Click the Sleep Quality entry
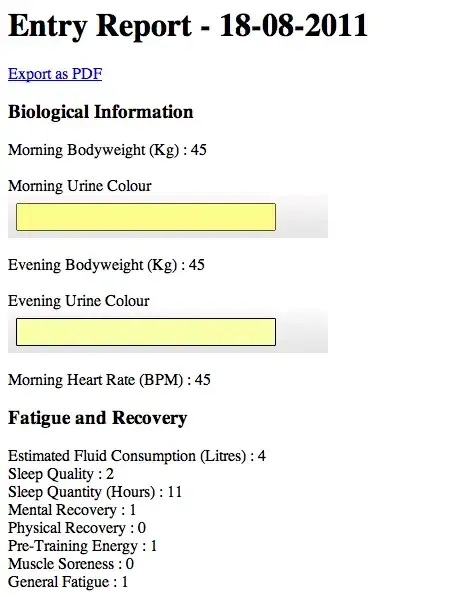 click(x=61, y=474)
